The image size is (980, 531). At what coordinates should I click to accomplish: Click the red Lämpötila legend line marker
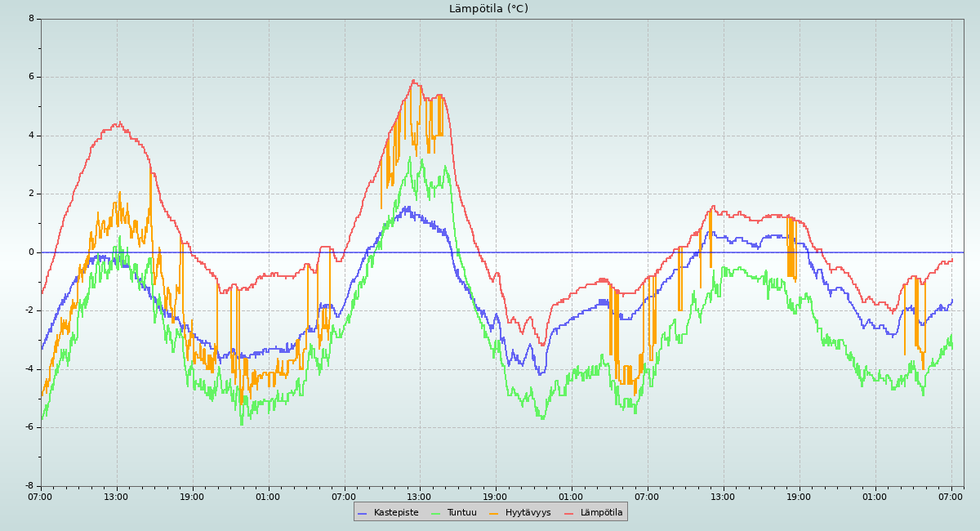pyautogui.click(x=569, y=513)
